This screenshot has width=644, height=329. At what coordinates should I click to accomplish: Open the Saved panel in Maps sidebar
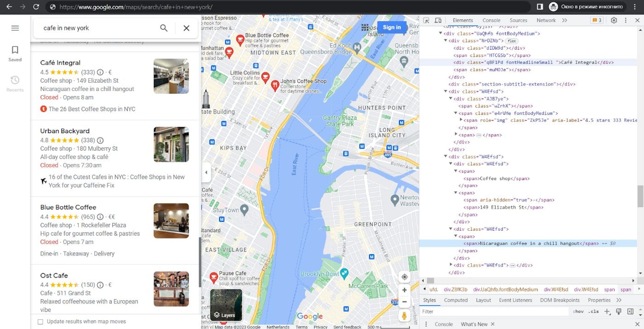[15, 54]
